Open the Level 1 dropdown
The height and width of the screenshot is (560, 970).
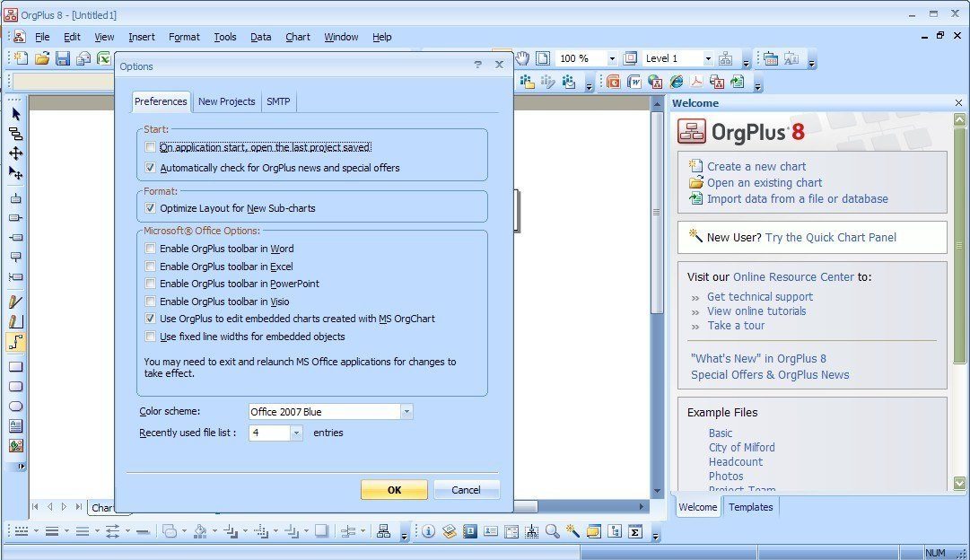tap(708, 59)
